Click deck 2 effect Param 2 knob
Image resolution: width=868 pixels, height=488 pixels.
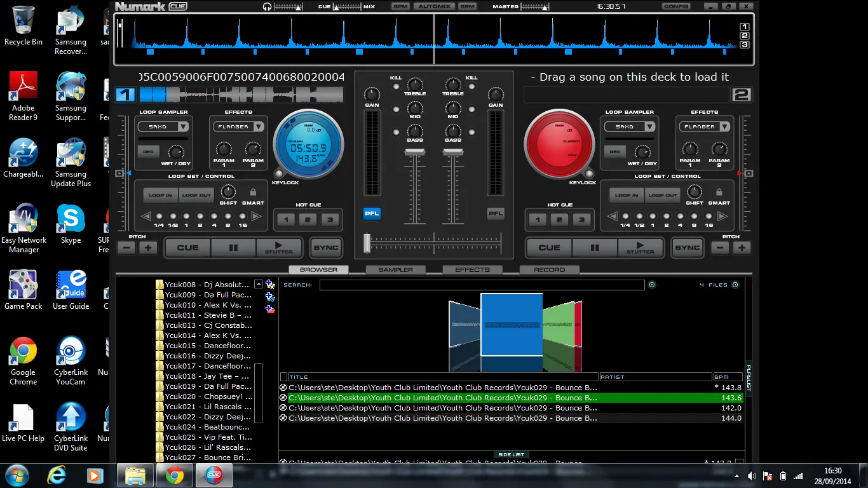pos(719,149)
